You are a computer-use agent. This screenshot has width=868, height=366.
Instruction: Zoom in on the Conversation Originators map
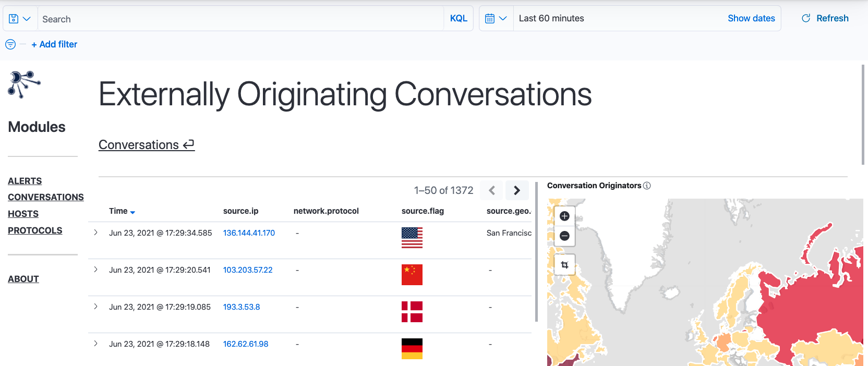(564, 216)
